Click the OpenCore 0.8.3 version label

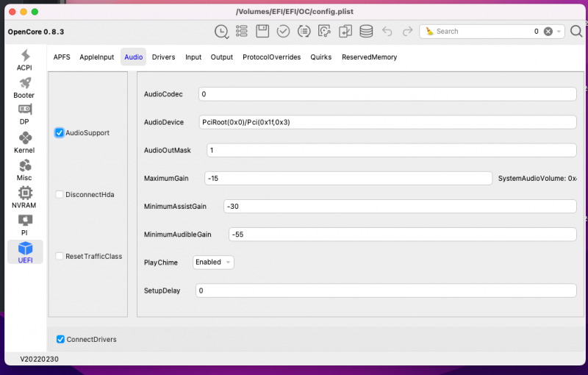pos(36,32)
